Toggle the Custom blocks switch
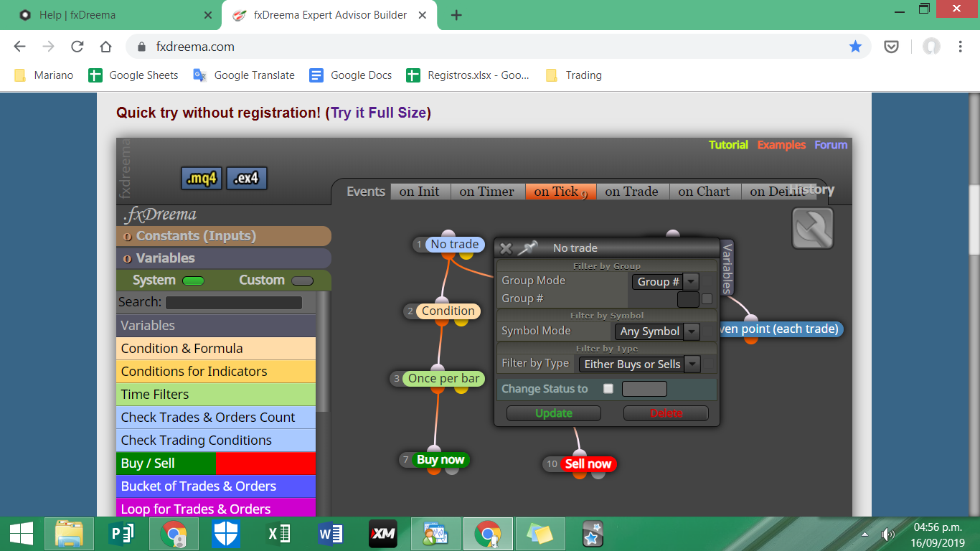Viewport: 980px width, 551px height. coord(303,281)
